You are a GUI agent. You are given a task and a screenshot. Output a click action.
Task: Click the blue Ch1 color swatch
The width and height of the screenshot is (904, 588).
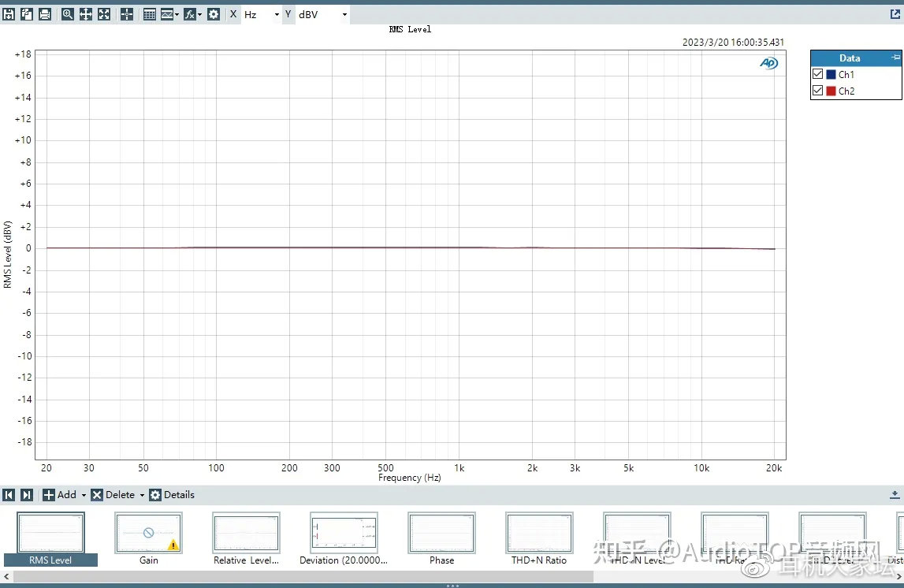coord(831,74)
